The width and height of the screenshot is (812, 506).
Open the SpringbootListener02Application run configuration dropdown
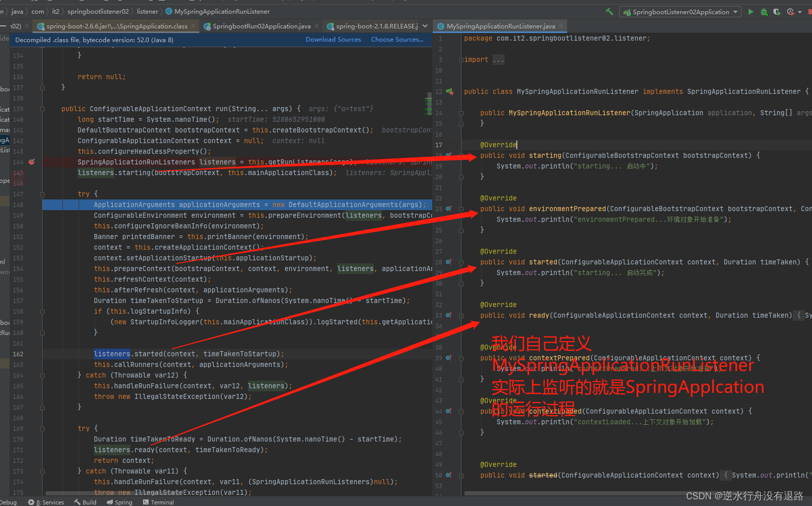(x=680, y=12)
